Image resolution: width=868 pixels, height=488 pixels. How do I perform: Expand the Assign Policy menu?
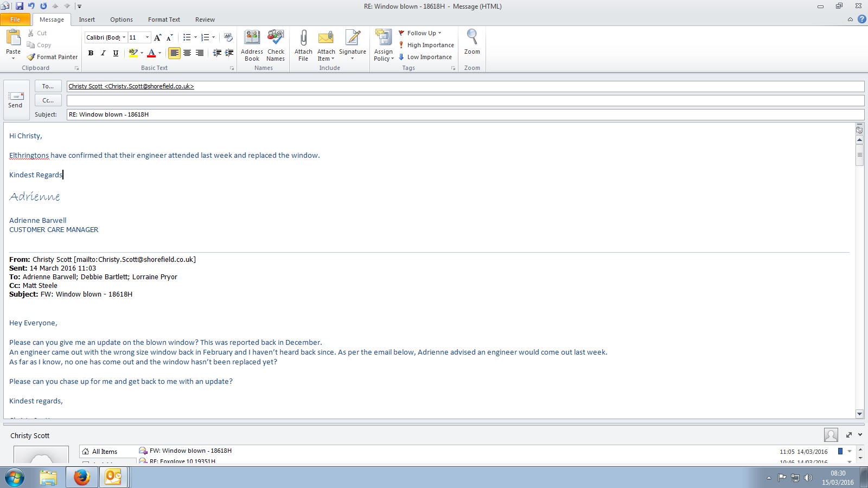tap(384, 46)
